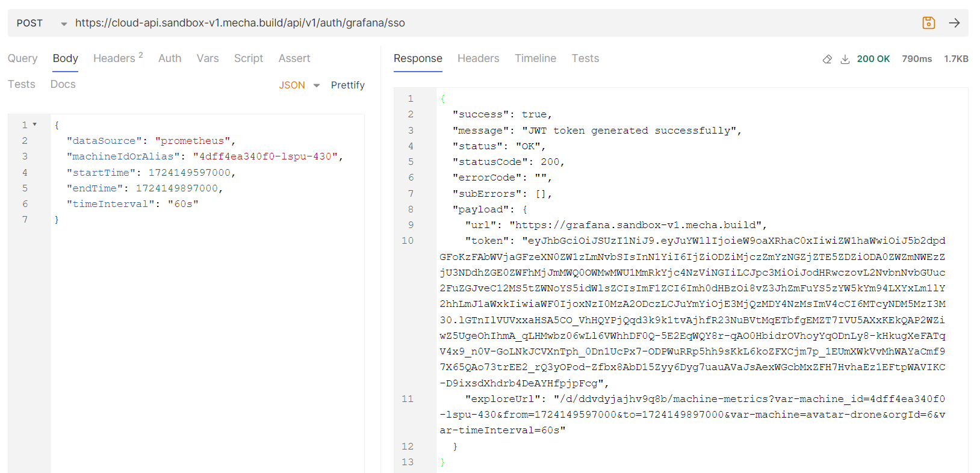The image size is (980, 473).
Task: Open the HTTP method dropdown next to POST
Action: 64,24
